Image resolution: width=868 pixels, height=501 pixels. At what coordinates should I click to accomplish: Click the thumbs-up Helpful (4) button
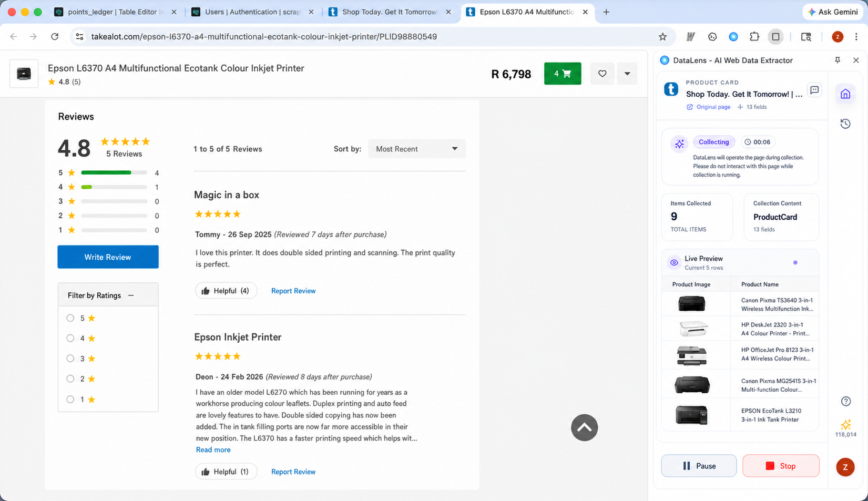[226, 291]
